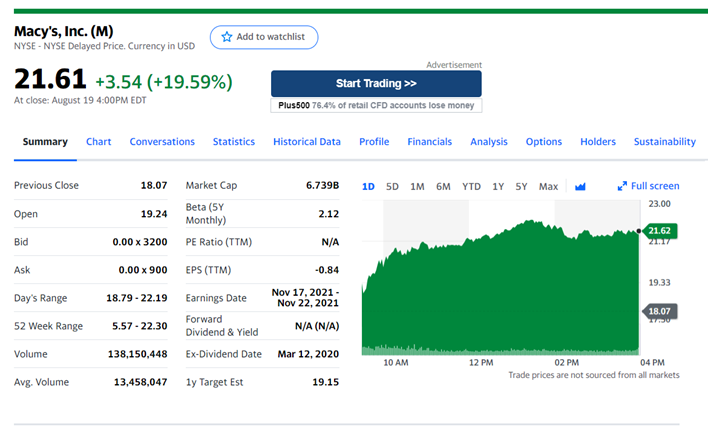Open the Financials tab
This screenshot has height=434, width=708.
430,142
